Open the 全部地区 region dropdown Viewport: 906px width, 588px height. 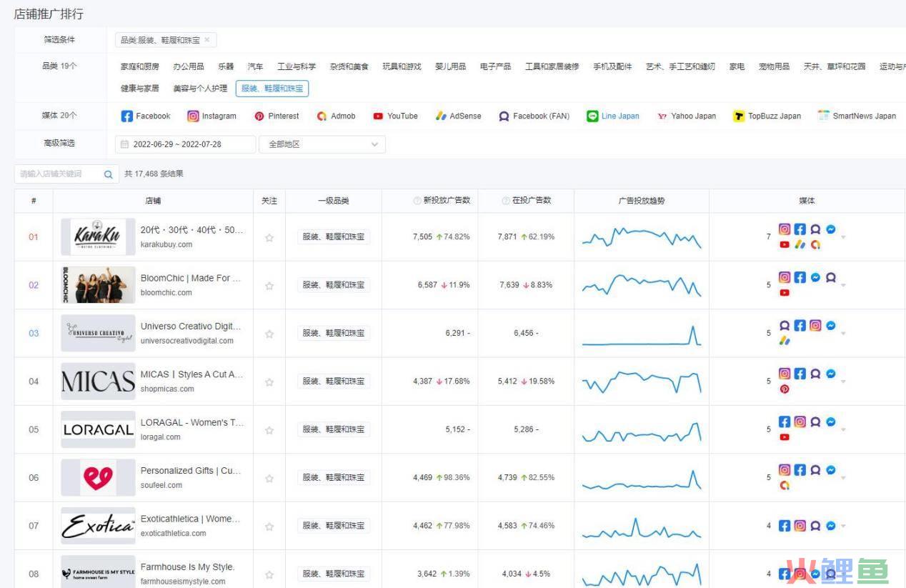click(322, 144)
